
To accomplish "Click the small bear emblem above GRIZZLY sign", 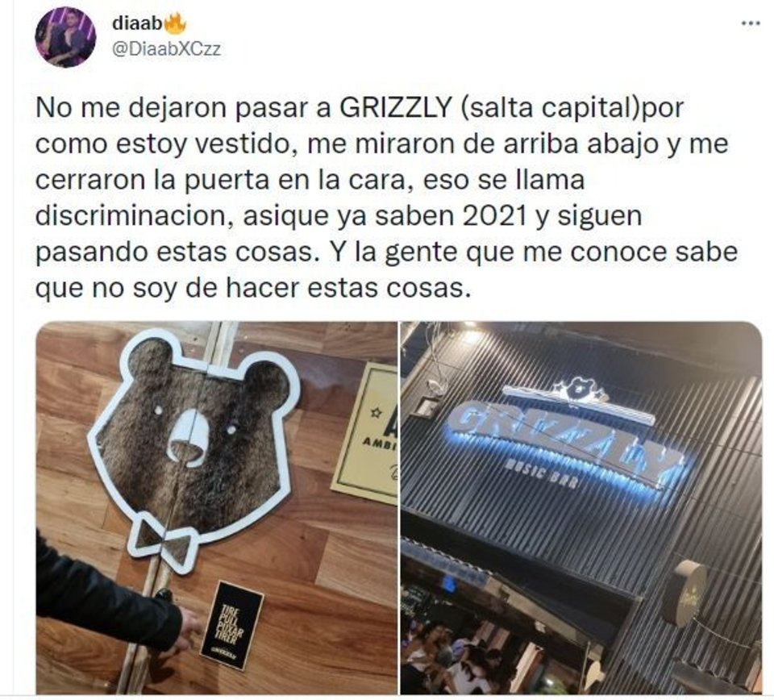I will click(x=579, y=389).
